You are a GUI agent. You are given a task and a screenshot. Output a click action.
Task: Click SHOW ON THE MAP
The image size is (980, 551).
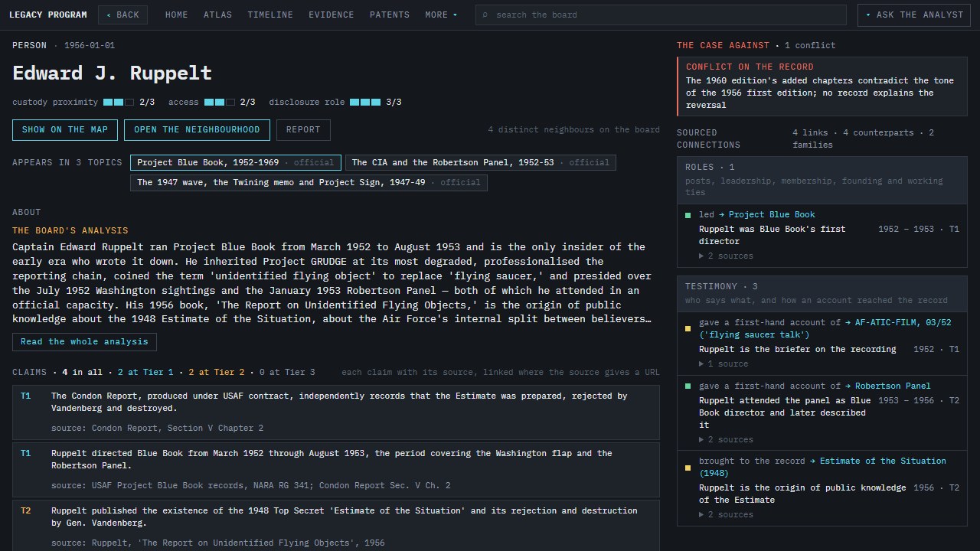(65, 129)
